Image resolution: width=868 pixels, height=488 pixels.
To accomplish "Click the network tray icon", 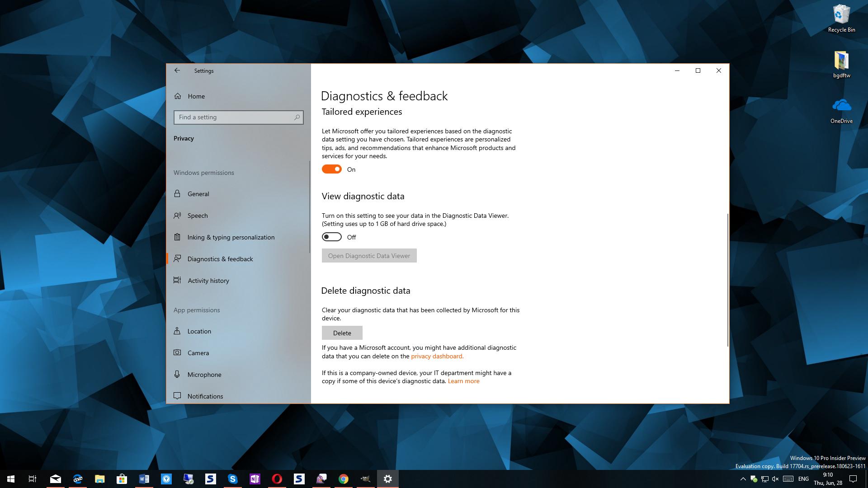I will tap(765, 479).
